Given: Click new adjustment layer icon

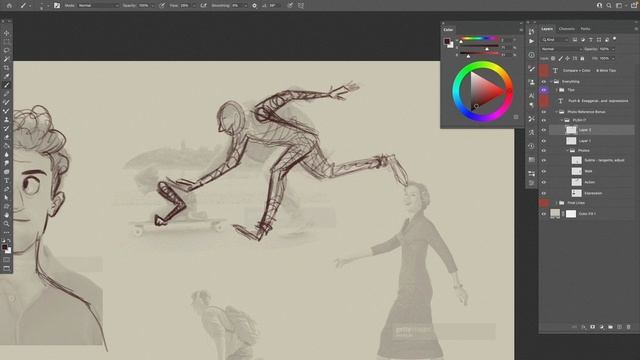Looking at the screenshot, I should click(x=602, y=327).
